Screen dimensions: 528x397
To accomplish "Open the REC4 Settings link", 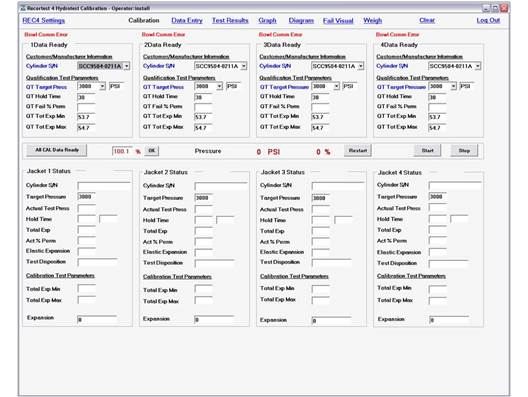I will click(43, 20).
